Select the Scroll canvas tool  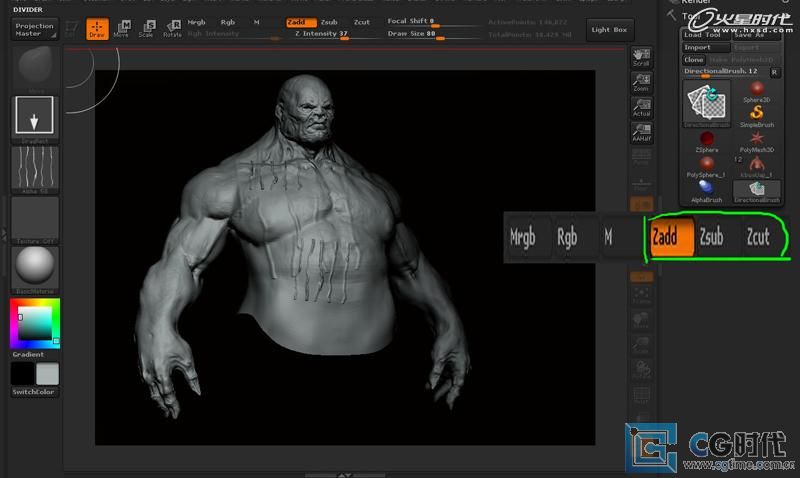pos(641,57)
